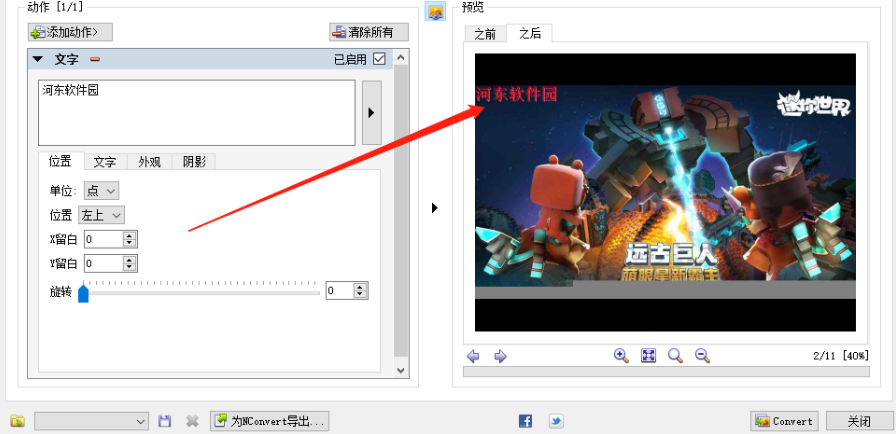Click the 2/11 [40%] preview status text
The height and width of the screenshot is (434, 896).
coord(841,356)
